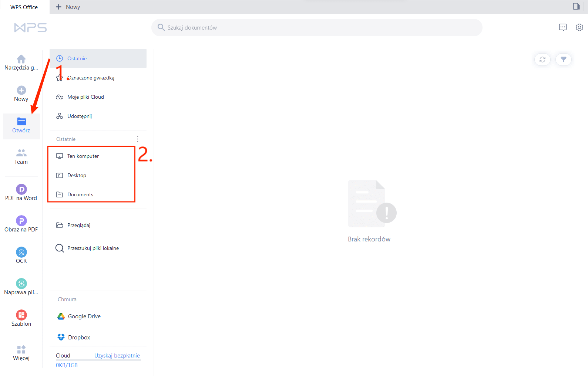The width and height of the screenshot is (588, 376).
Task: Open the Szablon templates icon
Action: 21,315
